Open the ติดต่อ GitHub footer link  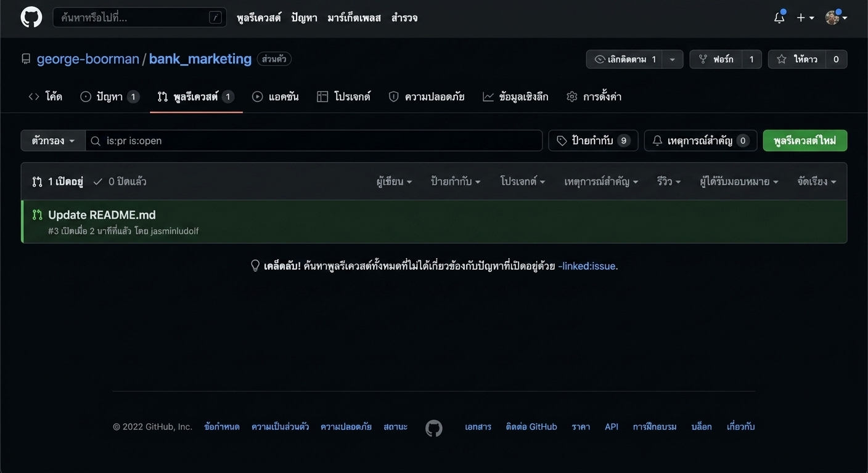click(531, 427)
